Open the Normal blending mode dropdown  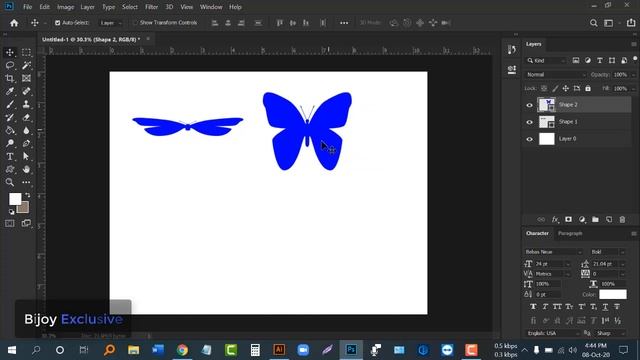coord(556,75)
